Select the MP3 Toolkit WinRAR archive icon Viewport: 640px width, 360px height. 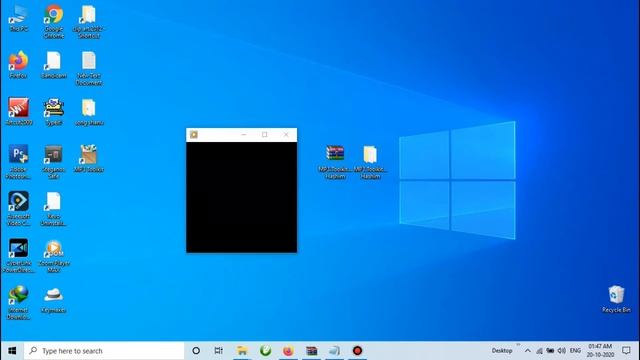(x=335, y=162)
